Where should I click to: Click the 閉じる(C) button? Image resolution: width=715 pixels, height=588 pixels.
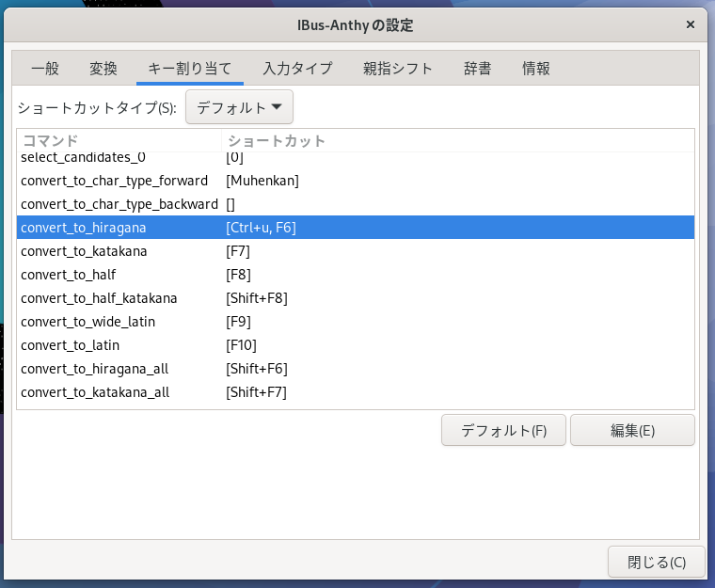click(656, 562)
